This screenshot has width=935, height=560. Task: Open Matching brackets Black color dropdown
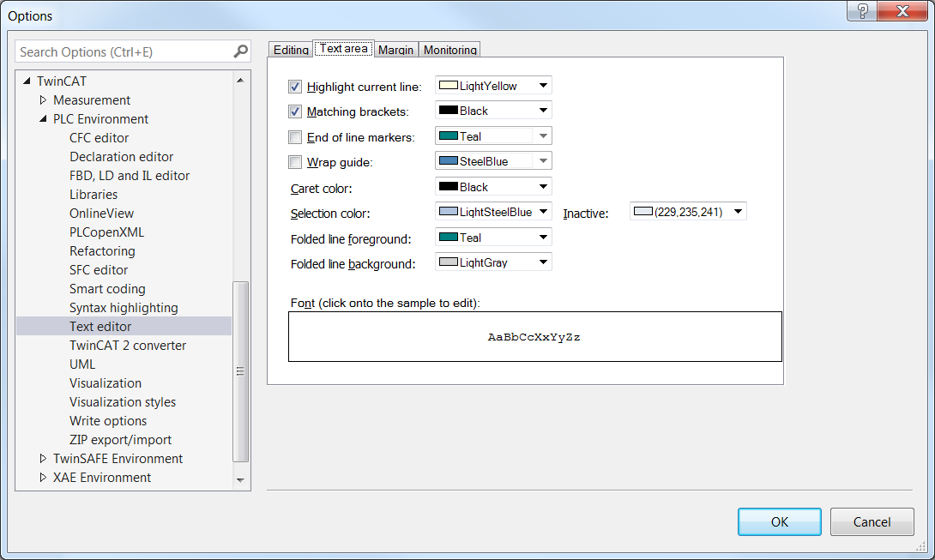[x=493, y=111]
